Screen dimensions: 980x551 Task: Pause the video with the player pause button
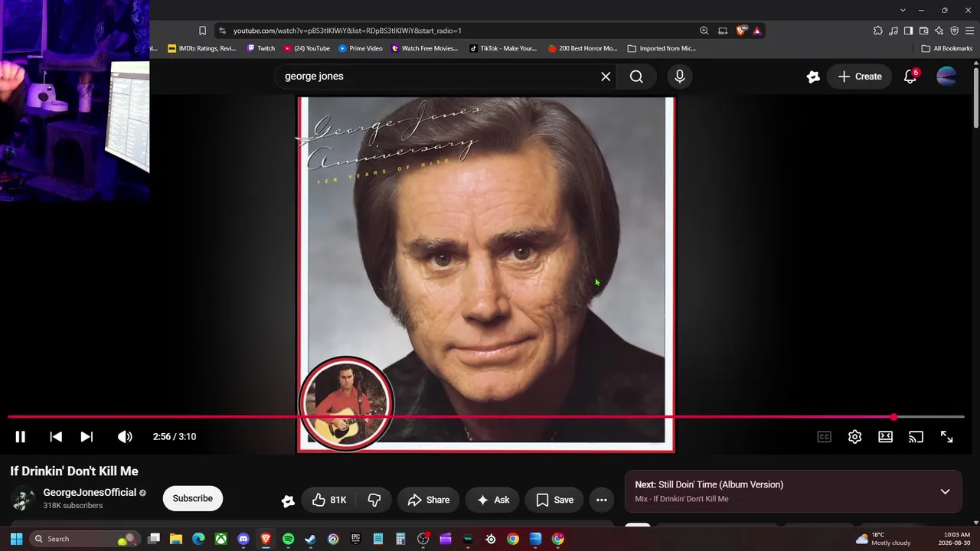(x=21, y=437)
